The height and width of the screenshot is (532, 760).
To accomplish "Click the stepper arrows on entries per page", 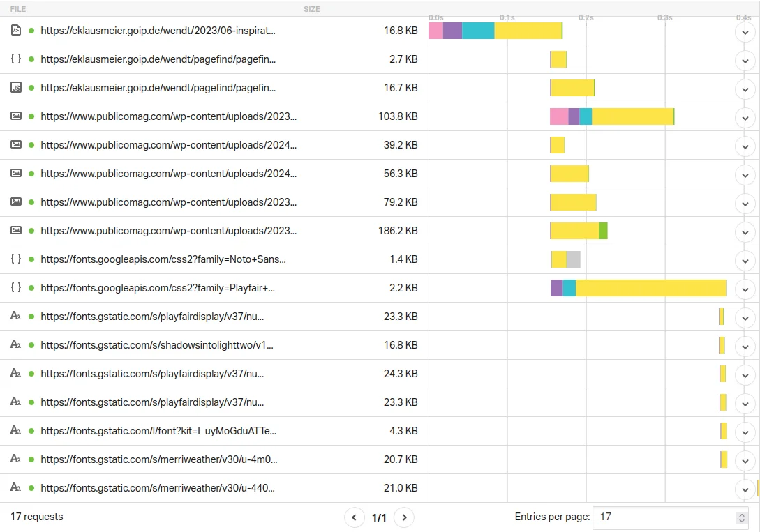I will click(x=742, y=517).
